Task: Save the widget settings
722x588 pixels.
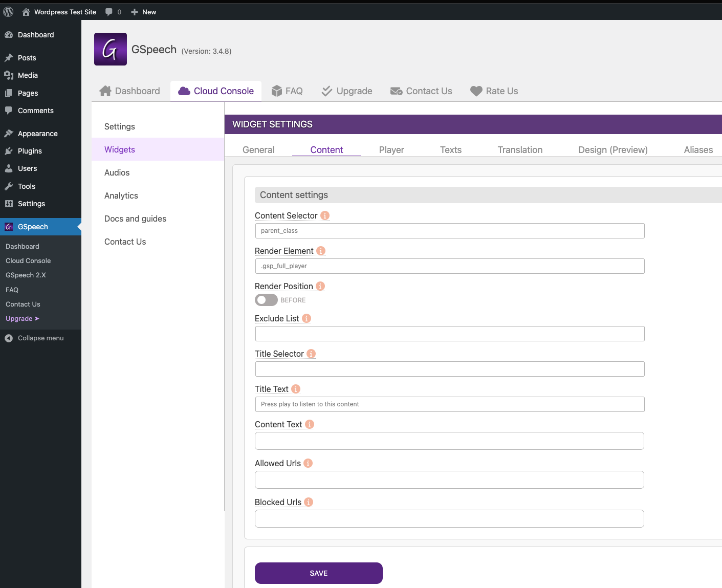Action: click(319, 573)
